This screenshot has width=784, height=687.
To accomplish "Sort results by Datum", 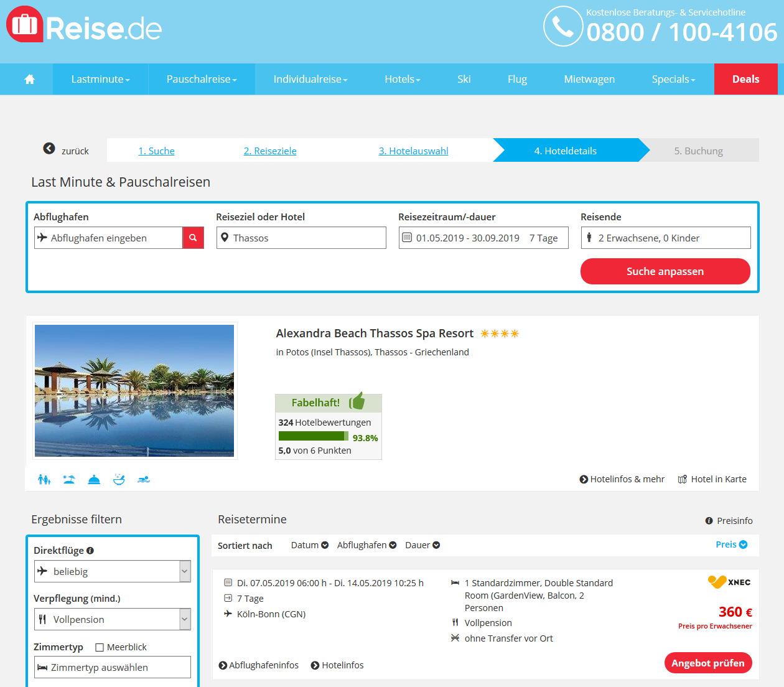I will 309,545.
